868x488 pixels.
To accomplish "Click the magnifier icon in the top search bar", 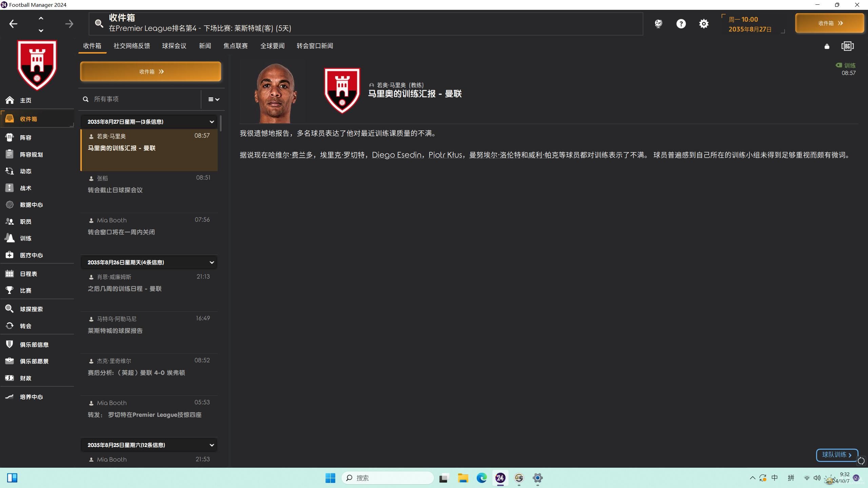I will (99, 23).
